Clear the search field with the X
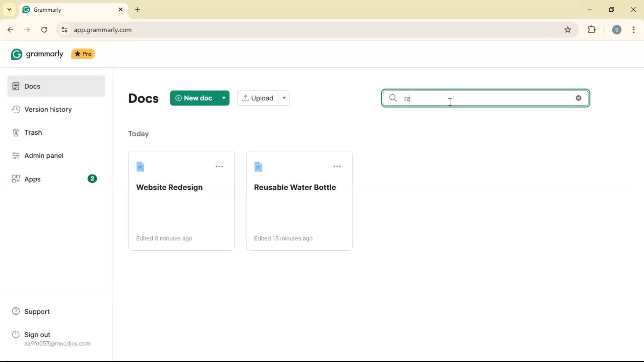 pyautogui.click(x=578, y=98)
